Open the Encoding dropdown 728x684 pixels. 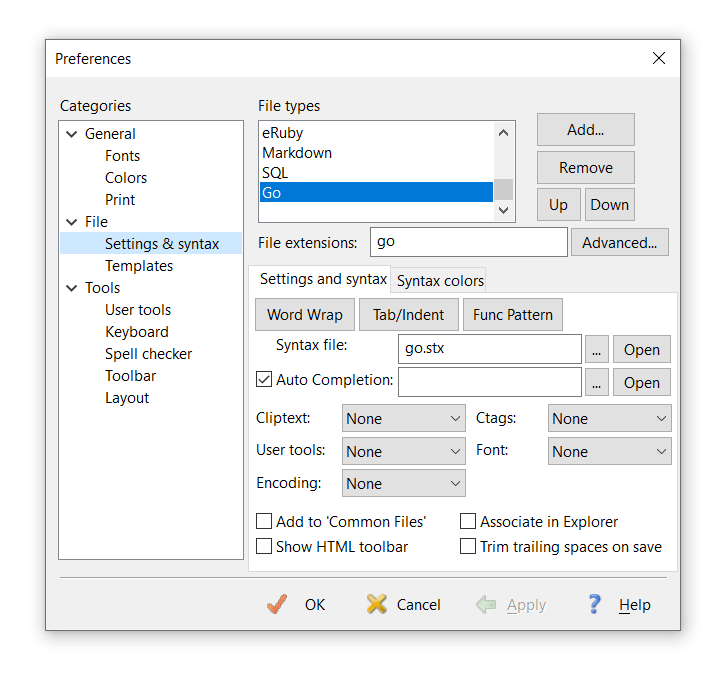click(x=404, y=483)
